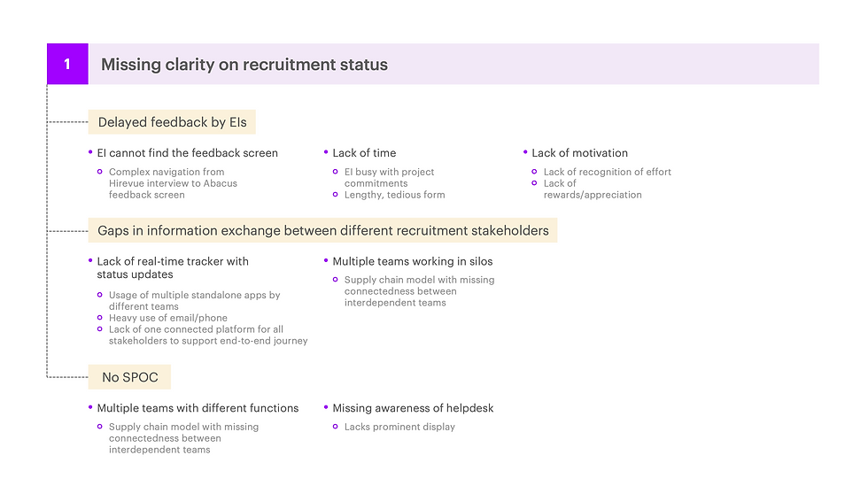Click the "Delayed feedback by EIs" label

coord(172,122)
